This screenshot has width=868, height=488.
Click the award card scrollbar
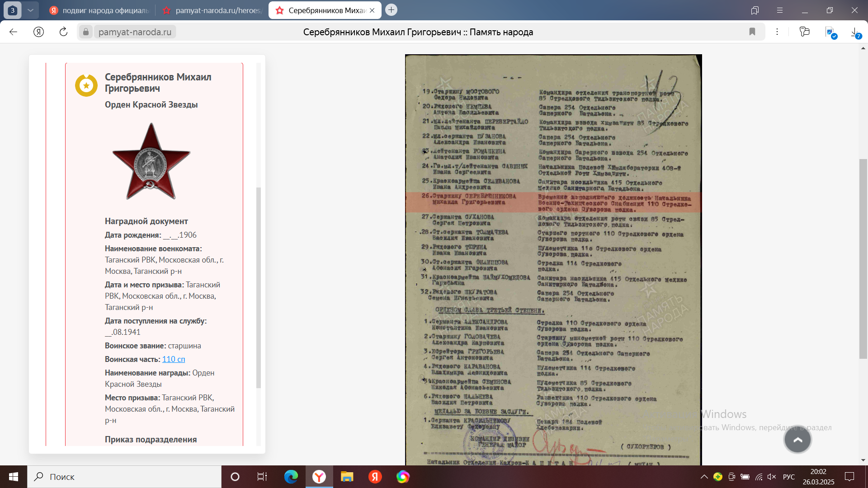coord(259,287)
